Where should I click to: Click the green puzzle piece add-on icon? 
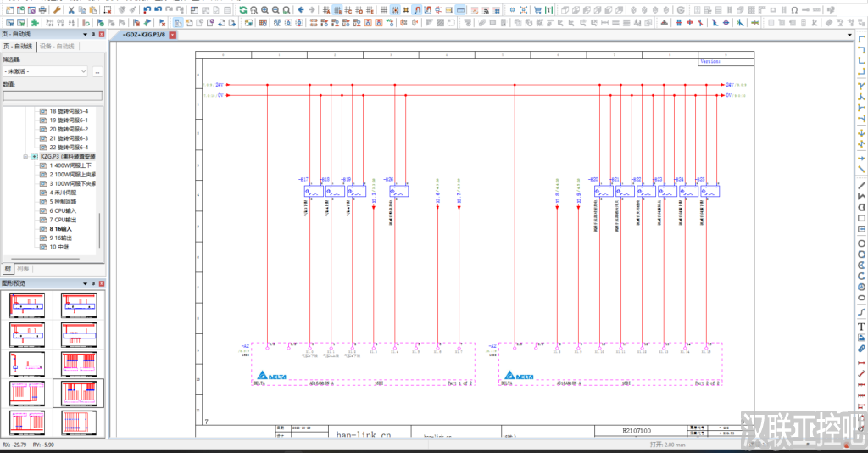tap(35, 23)
